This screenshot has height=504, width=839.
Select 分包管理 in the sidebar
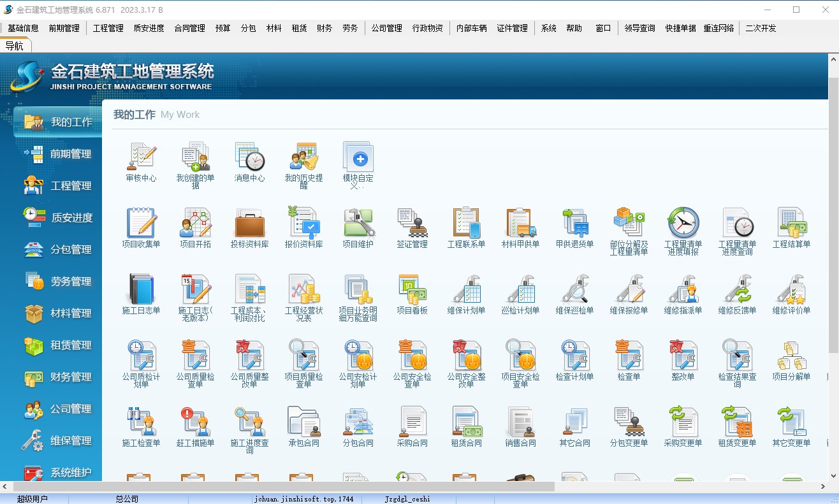tap(57, 249)
